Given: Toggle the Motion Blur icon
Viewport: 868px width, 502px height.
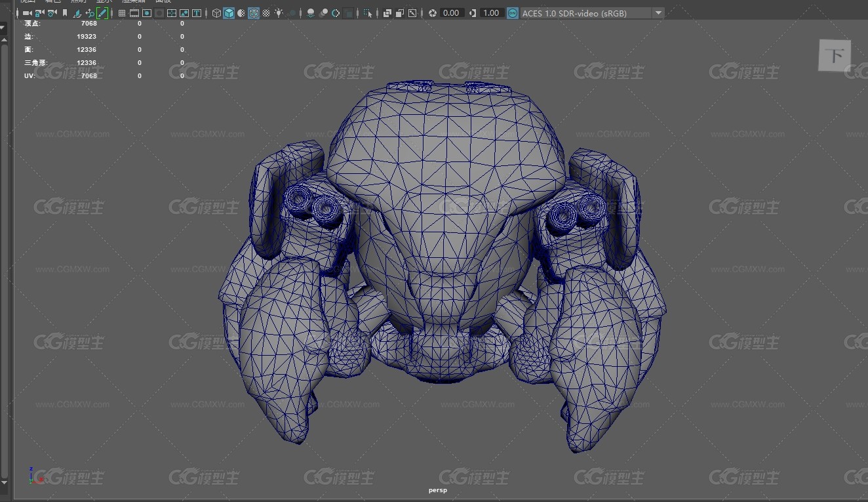Looking at the screenshot, I should click(323, 13).
